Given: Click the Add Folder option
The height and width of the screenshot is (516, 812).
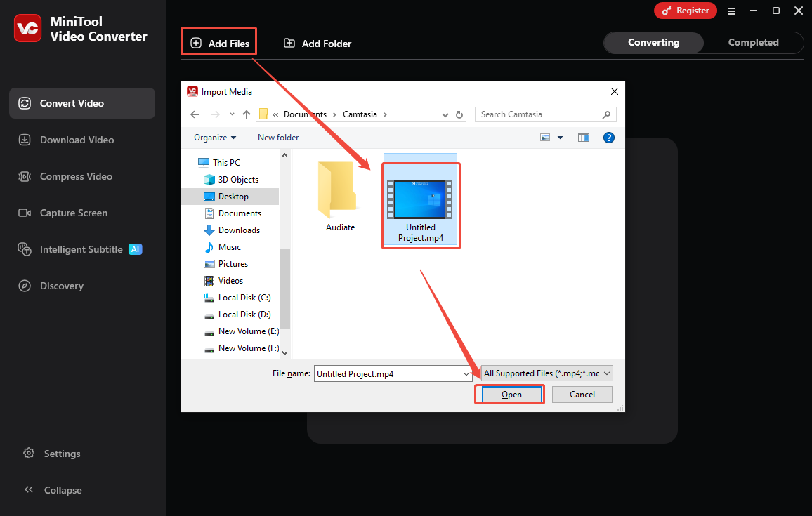Looking at the screenshot, I should [x=317, y=43].
